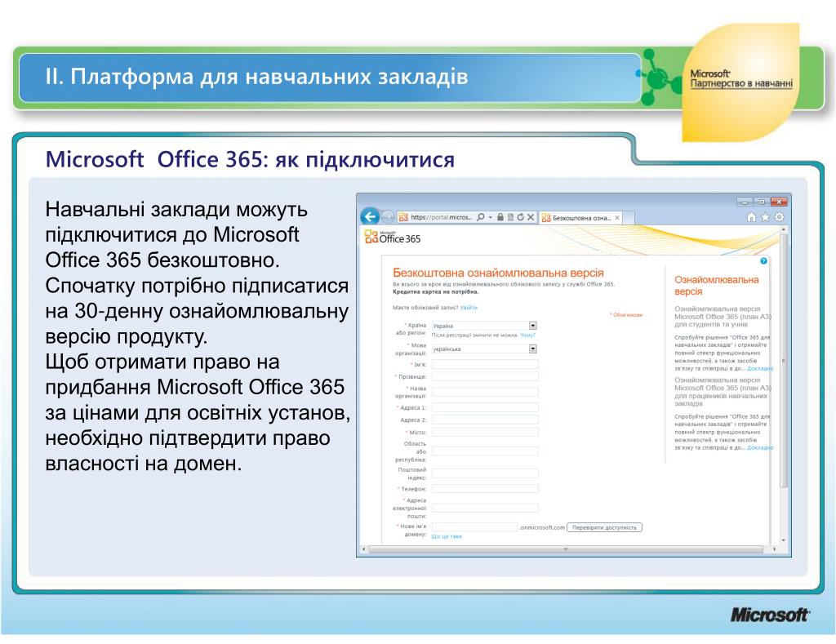Viewport: 836px width, 644px height.
Task: Click the search magnifier in address bar
Action: pos(481,217)
